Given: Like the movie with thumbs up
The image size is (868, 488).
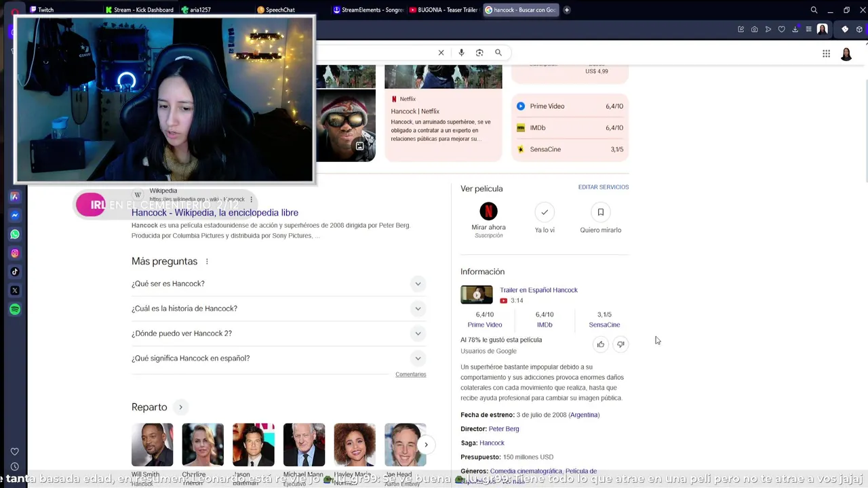Looking at the screenshot, I should (600, 344).
